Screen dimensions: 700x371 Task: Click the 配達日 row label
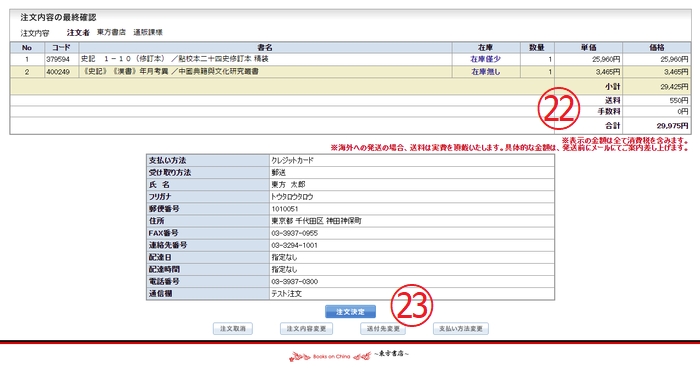(x=160, y=258)
